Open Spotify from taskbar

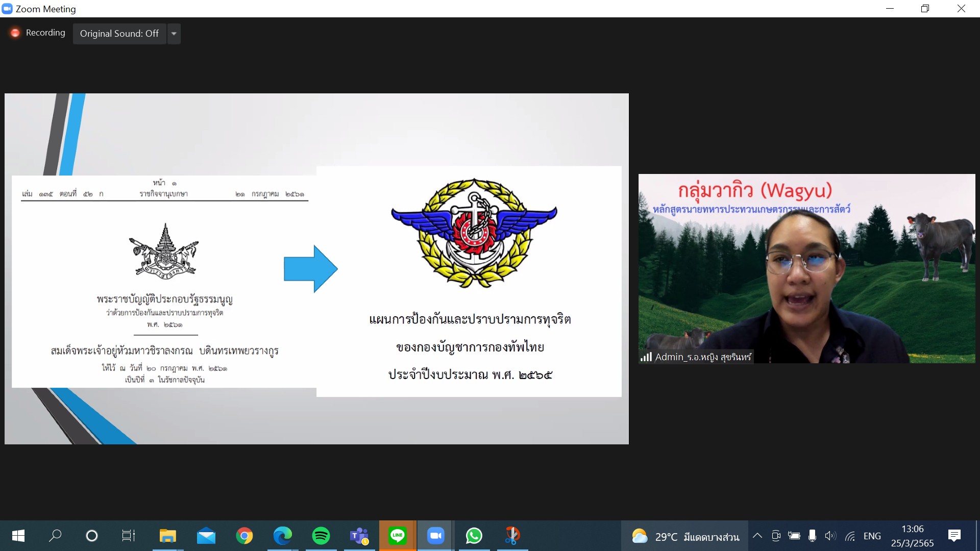click(x=321, y=536)
